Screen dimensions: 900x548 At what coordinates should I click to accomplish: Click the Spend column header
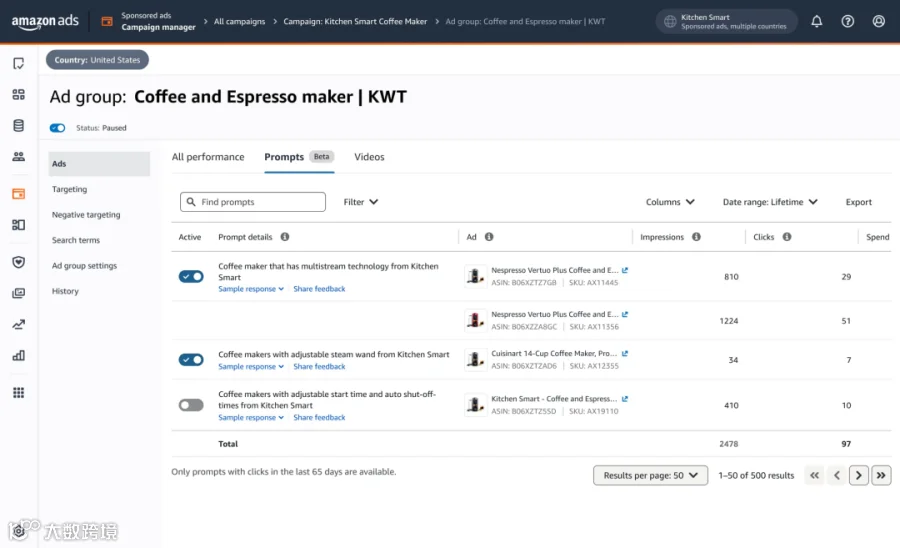[x=877, y=237]
